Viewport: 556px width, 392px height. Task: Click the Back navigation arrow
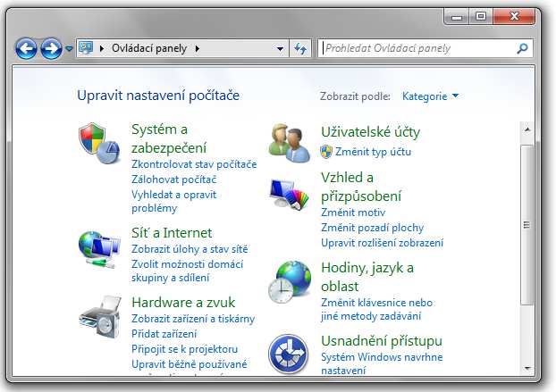pyautogui.click(x=26, y=48)
